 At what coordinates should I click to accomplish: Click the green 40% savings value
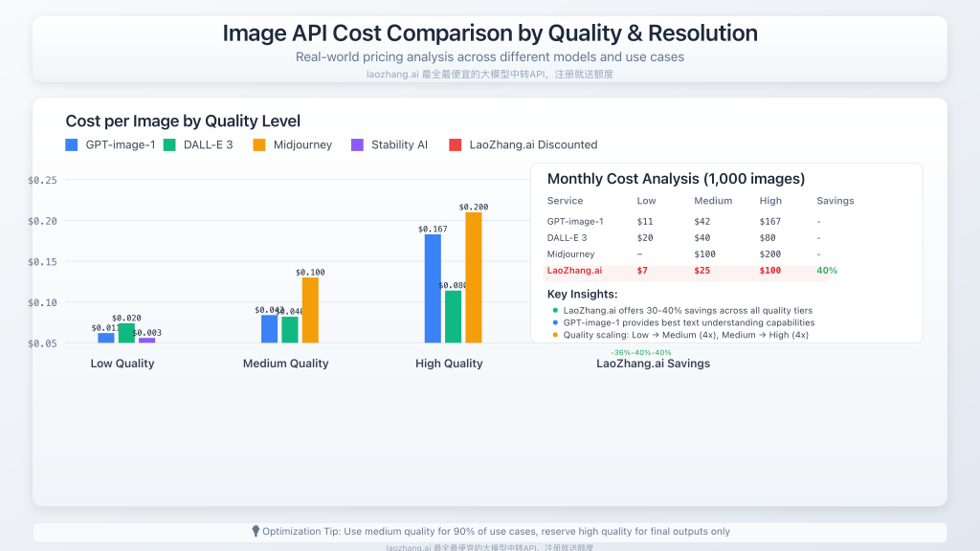pos(827,271)
